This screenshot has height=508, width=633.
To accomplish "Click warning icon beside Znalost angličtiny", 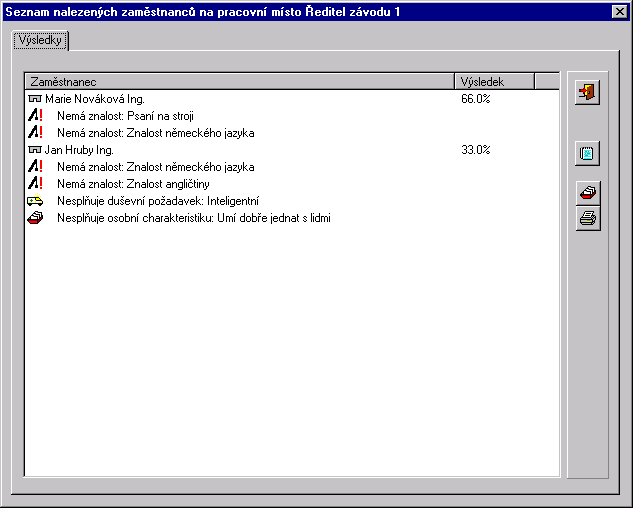I will pos(35,184).
